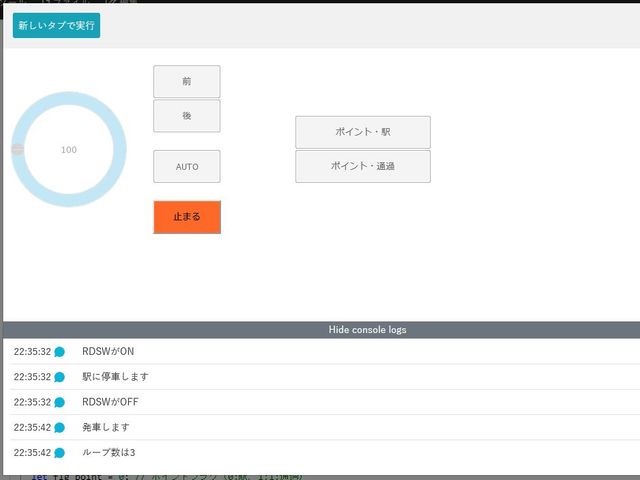Click log entry 発車します
Screen dimensions: 640x480
point(106,427)
